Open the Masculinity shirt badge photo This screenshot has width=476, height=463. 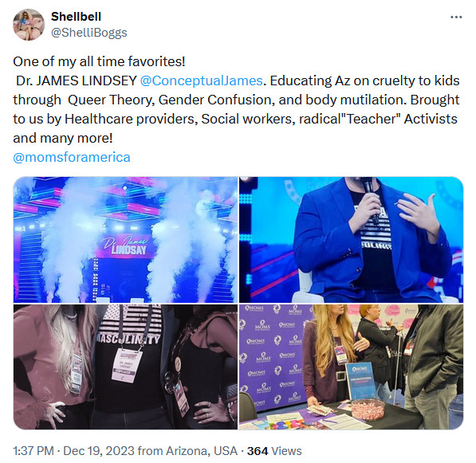[x=125, y=367]
